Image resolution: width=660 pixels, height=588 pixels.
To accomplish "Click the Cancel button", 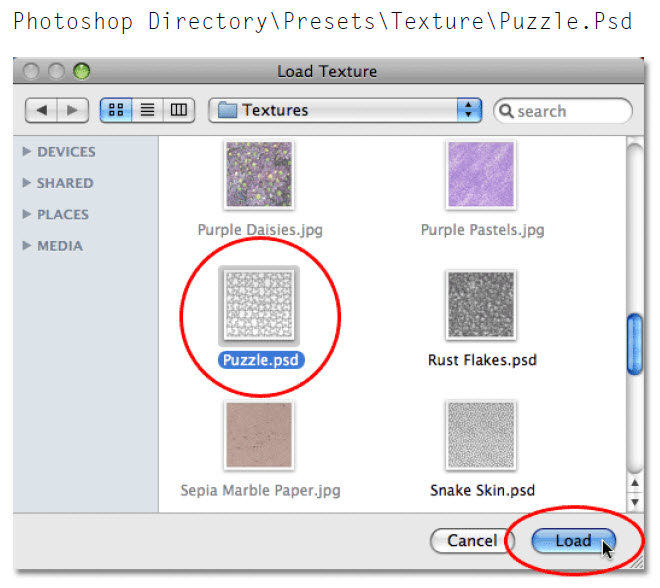I will click(472, 541).
